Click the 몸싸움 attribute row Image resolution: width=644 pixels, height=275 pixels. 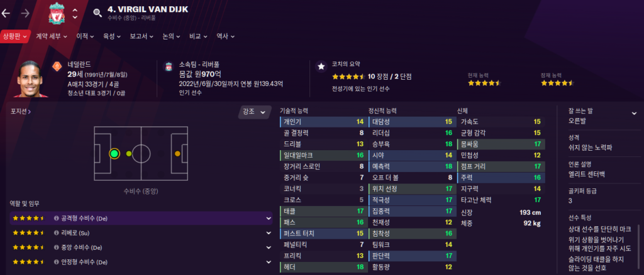501,144
